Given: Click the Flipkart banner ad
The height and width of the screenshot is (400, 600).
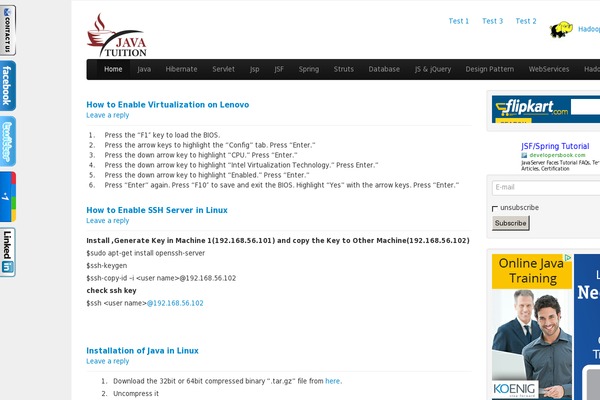Looking at the screenshot, I should [546, 109].
